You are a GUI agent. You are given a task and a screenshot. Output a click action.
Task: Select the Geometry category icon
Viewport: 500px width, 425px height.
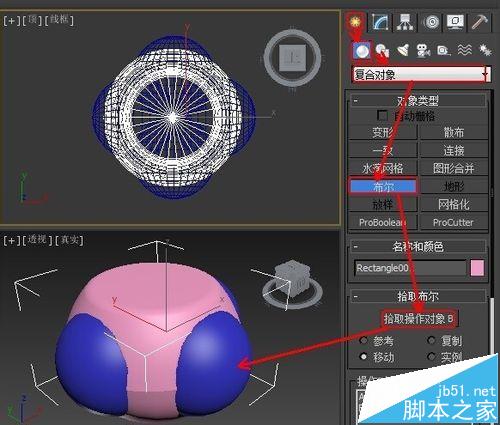[362, 51]
